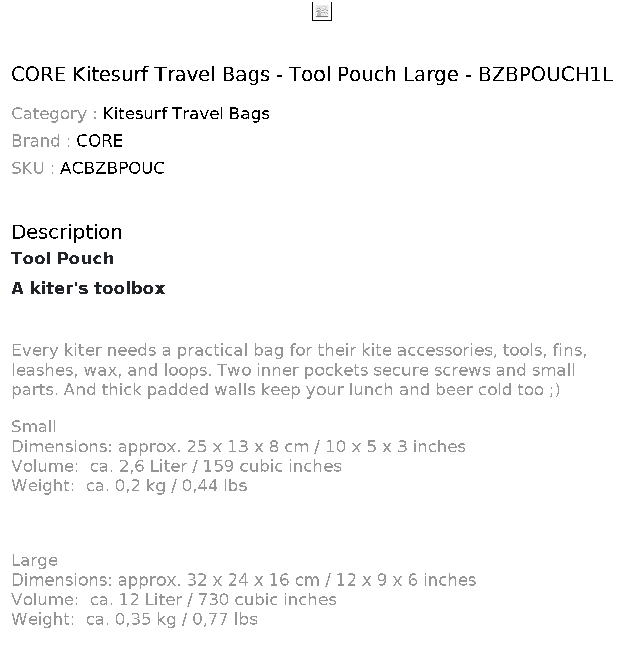Open the CORE brand link
644x650 pixels.
pos(100,141)
